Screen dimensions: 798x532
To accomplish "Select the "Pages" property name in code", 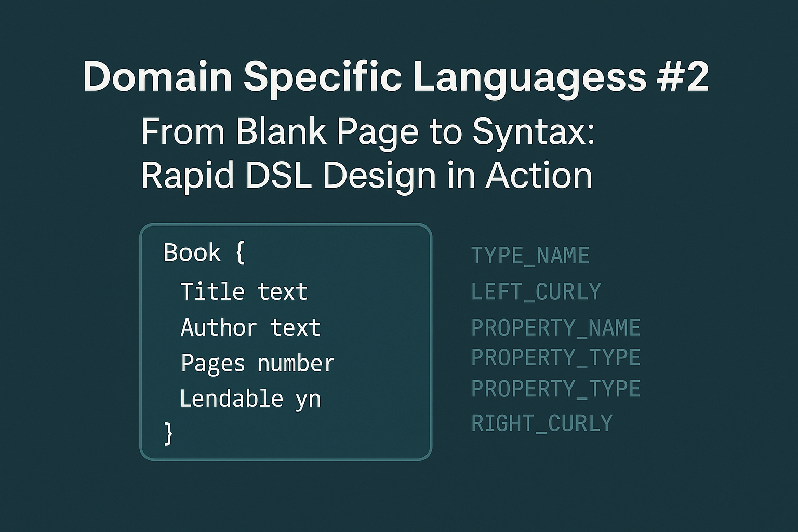I will click(212, 363).
